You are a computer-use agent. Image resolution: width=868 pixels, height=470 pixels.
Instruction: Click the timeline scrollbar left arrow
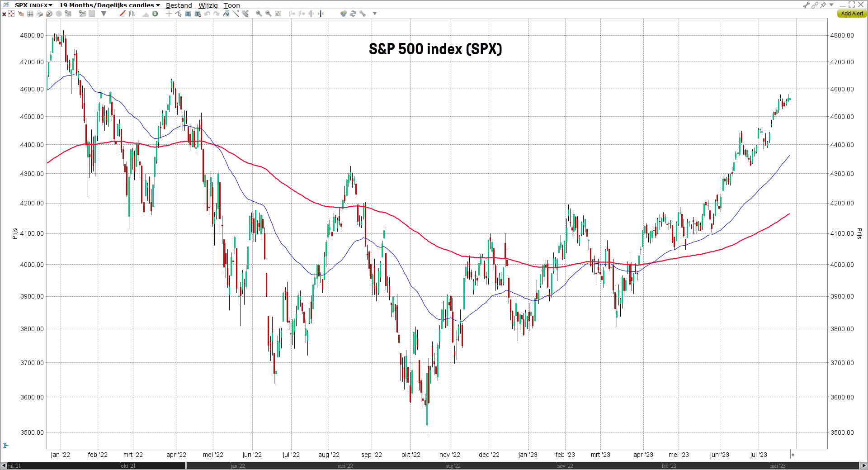[x=4, y=465]
